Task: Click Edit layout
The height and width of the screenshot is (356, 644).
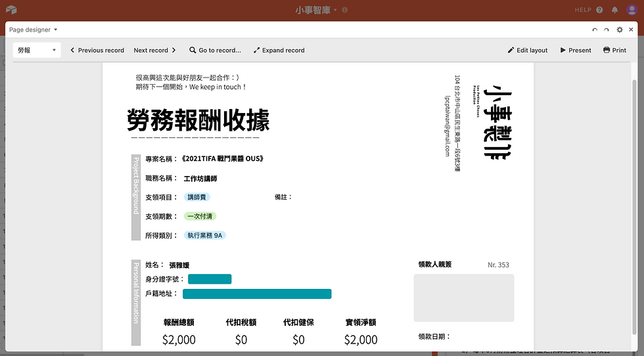Action: coord(527,50)
